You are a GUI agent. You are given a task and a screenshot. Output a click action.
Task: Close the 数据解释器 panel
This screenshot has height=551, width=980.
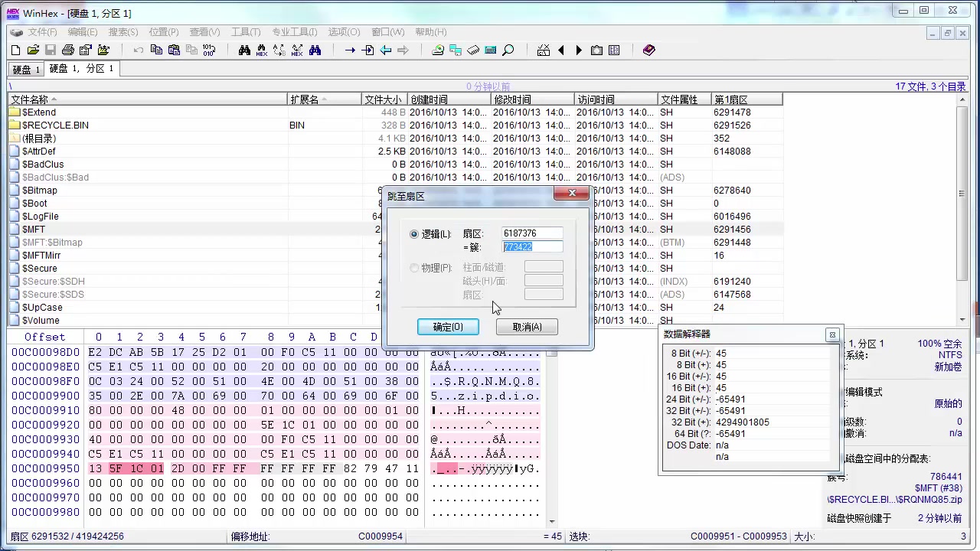[832, 334]
